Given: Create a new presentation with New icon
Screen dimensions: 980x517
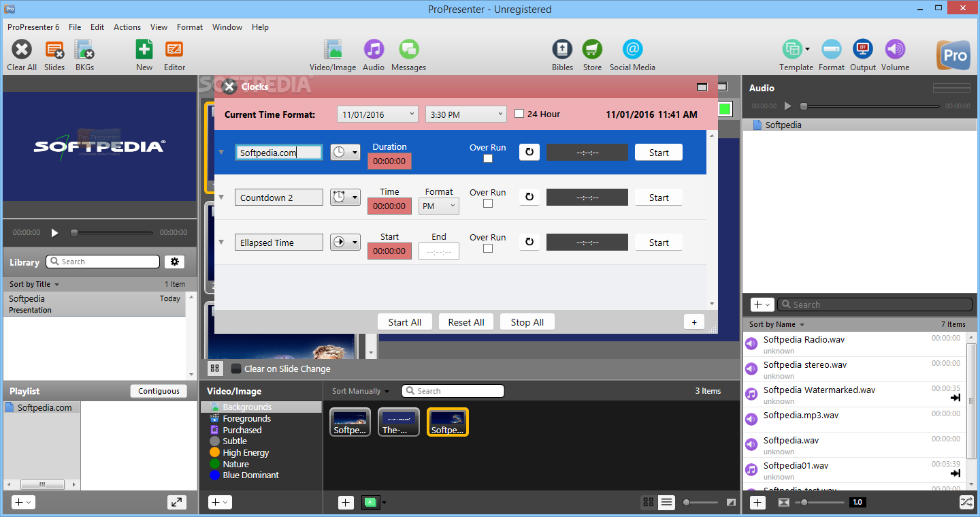Looking at the screenshot, I should (144, 50).
